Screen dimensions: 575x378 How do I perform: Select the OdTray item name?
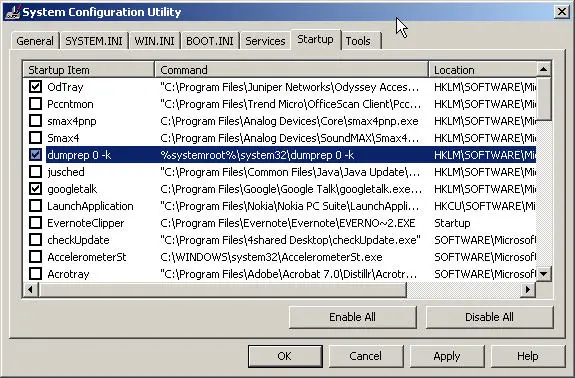tap(65, 87)
